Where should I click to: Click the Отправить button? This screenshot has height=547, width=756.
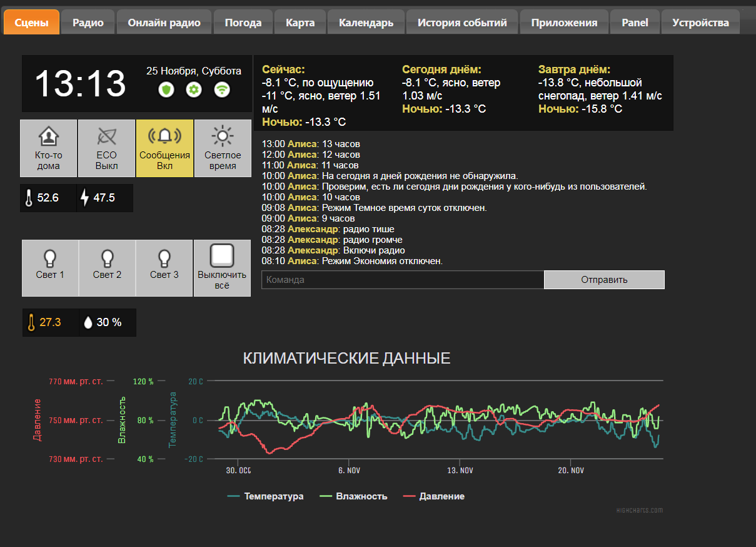click(x=603, y=280)
